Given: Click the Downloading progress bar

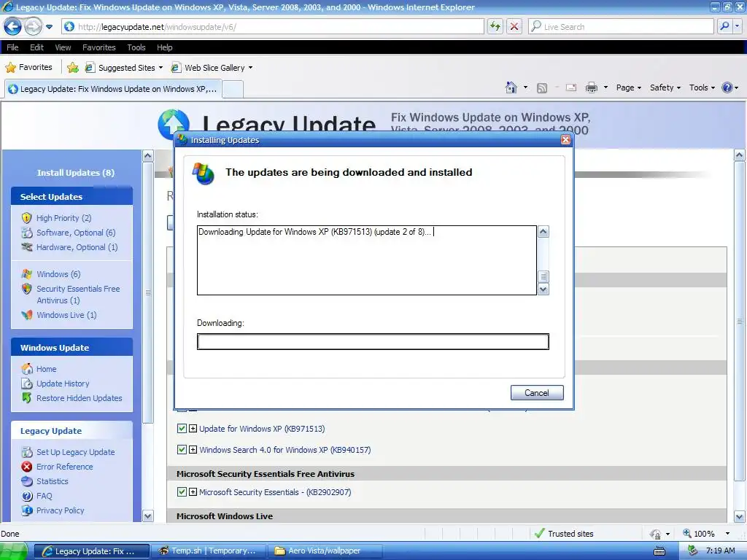Looking at the screenshot, I should (373, 341).
